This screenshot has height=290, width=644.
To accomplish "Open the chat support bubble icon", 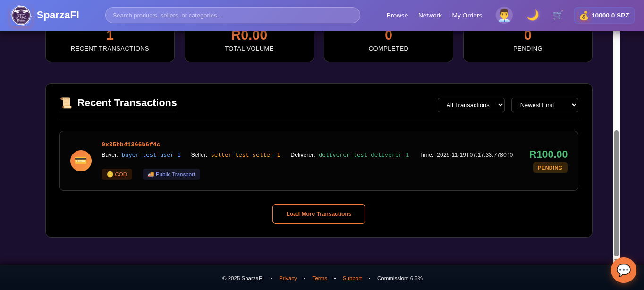I will click(623, 270).
